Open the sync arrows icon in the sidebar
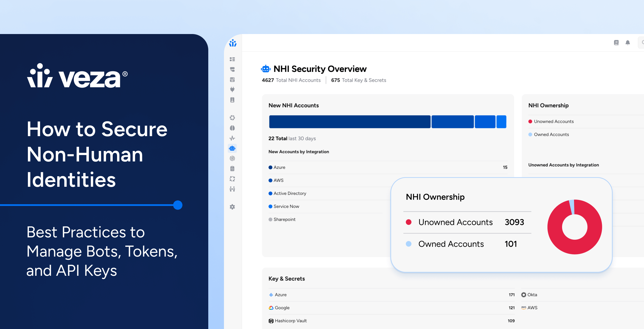This screenshot has height=329, width=644. [232, 179]
